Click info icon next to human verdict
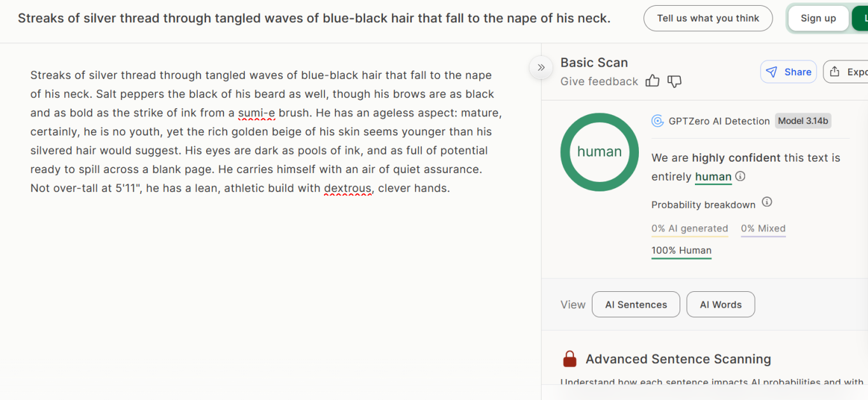 click(x=741, y=177)
